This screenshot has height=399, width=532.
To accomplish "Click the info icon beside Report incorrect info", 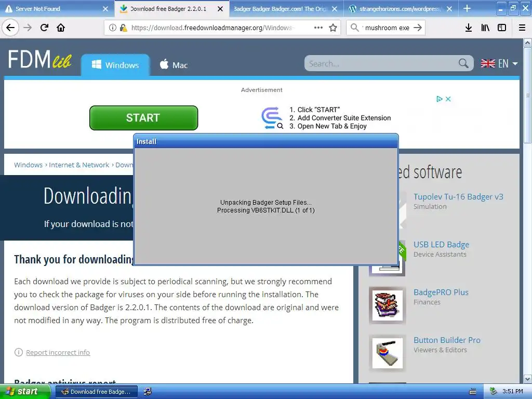I will pyautogui.click(x=18, y=352).
